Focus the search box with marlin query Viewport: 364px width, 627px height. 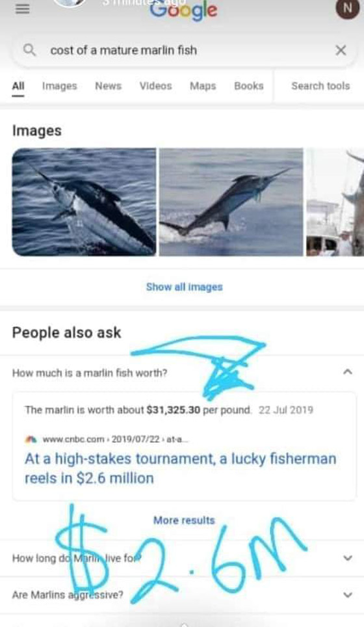[184, 50]
